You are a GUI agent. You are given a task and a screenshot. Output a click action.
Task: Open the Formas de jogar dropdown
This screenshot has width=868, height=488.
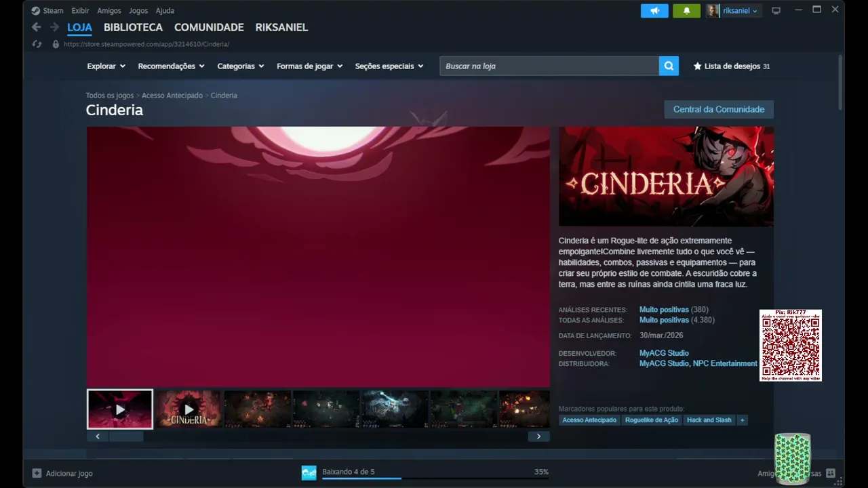tap(310, 66)
